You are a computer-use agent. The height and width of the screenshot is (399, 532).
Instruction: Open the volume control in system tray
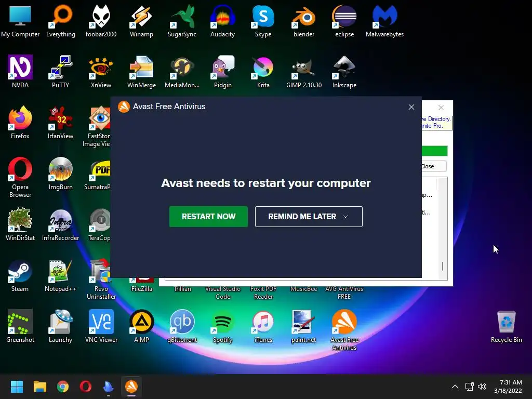coord(482,387)
